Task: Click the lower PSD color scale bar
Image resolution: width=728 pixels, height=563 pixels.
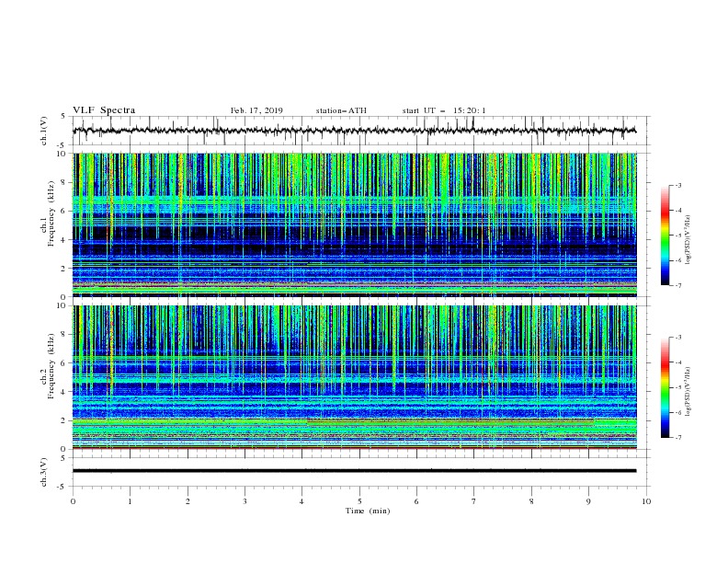Action: 665,387
